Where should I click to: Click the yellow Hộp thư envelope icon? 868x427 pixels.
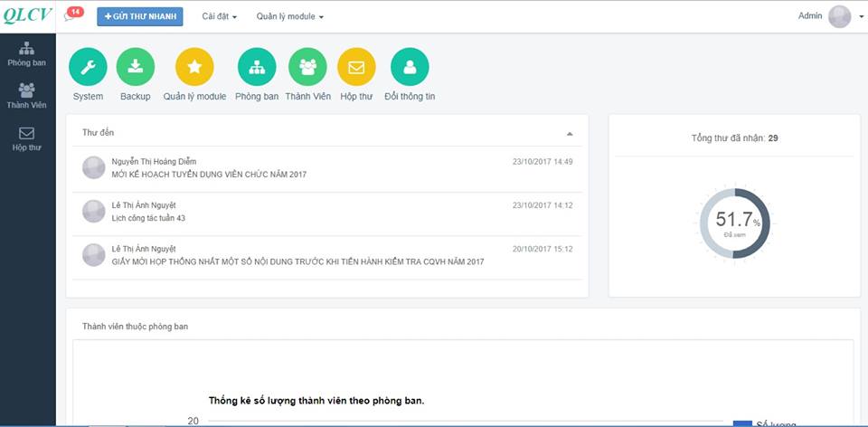(356, 67)
